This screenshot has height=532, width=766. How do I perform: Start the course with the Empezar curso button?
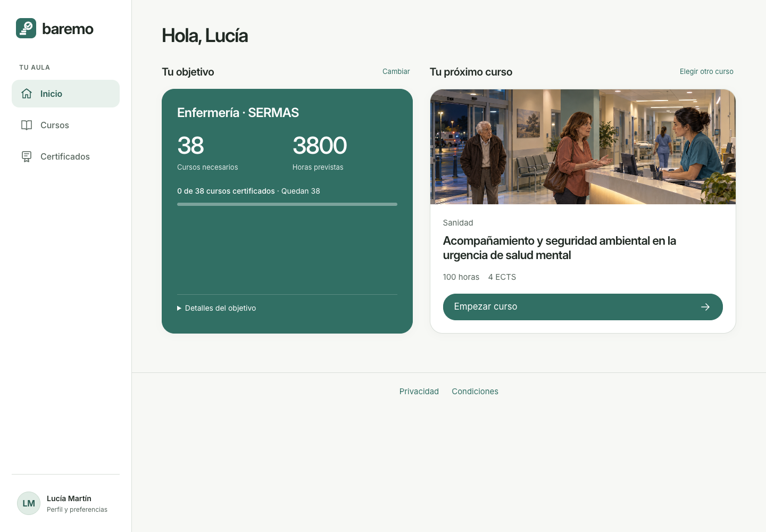582,307
